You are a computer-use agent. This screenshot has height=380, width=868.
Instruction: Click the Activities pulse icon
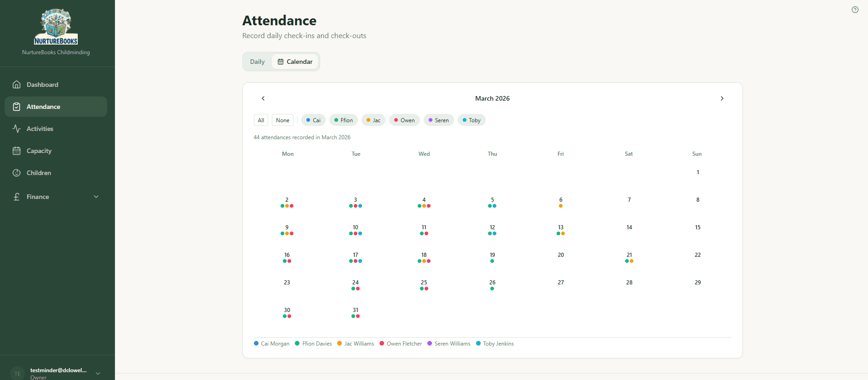point(17,129)
